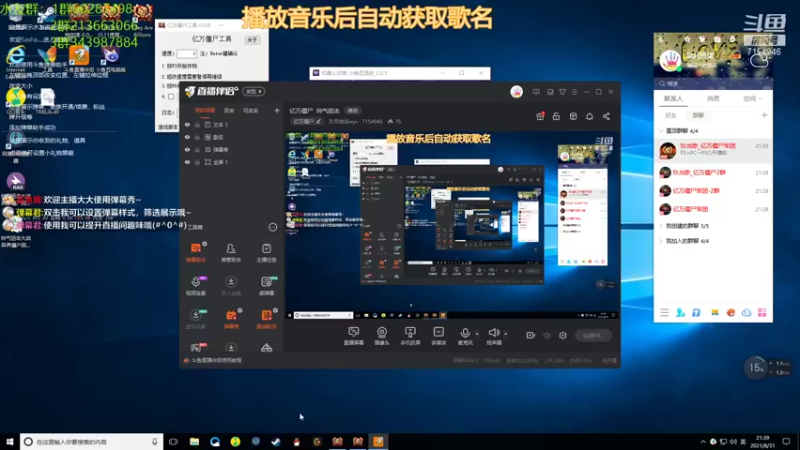Open microphone options arrow
The image size is (800, 450).
click(477, 334)
